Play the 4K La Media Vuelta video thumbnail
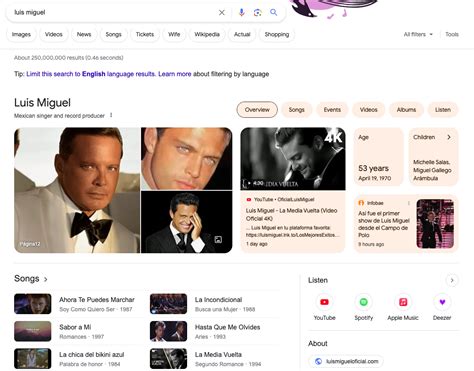 [293, 159]
